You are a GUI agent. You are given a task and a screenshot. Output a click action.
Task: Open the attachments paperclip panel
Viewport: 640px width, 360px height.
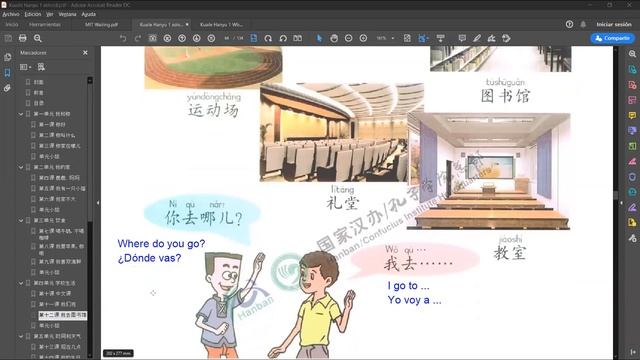tap(7, 88)
